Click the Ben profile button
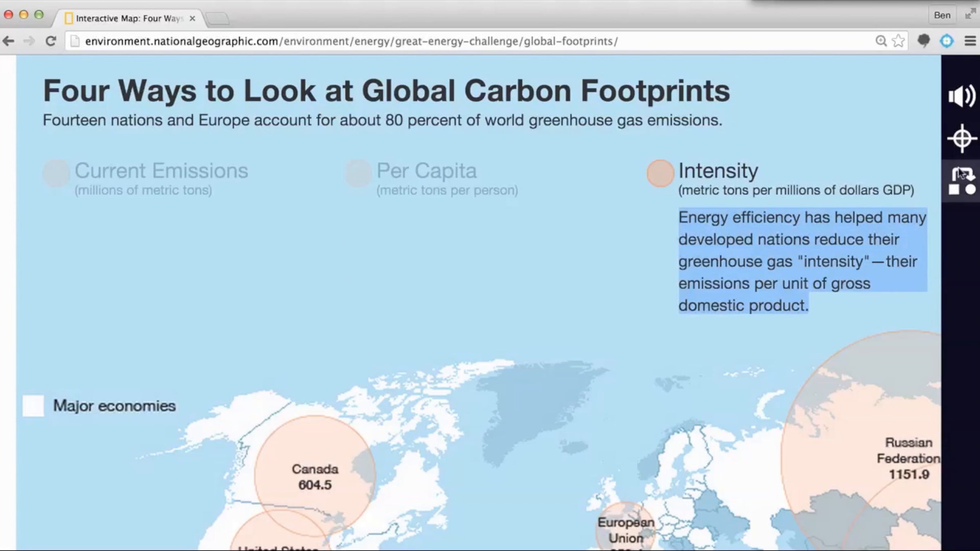 coord(942,15)
